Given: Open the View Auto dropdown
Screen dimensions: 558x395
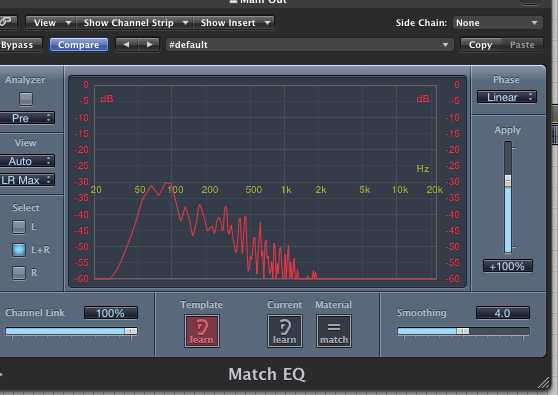Looking at the screenshot, I should coord(26,161).
